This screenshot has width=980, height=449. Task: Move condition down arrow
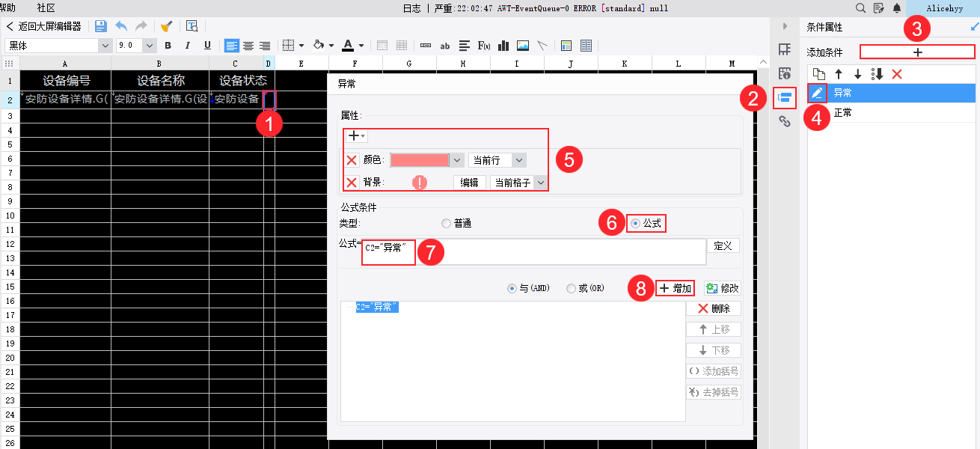point(858,74)
